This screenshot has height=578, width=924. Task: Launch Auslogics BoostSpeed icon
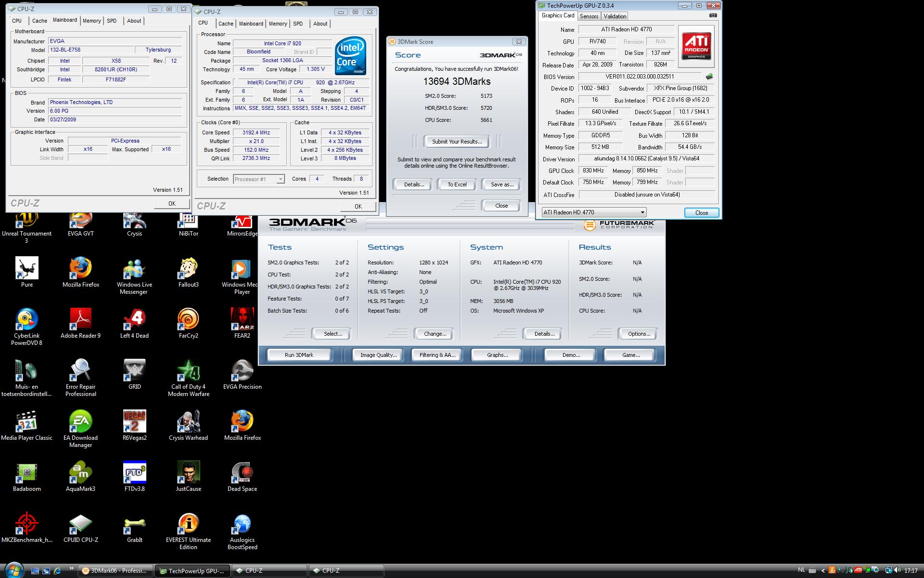tap(242, 531)
